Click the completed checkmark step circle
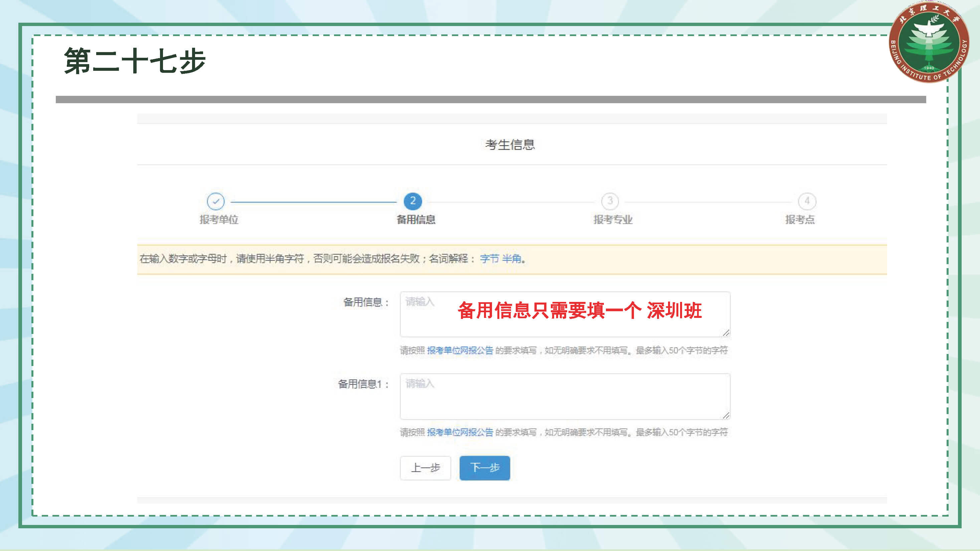 (216, 201)
